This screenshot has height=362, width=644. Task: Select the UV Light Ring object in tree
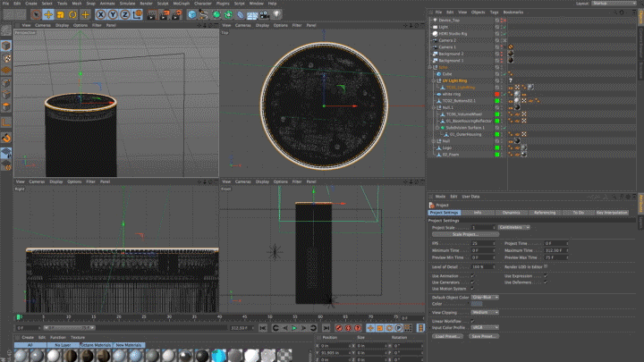[x=455, y=80]
